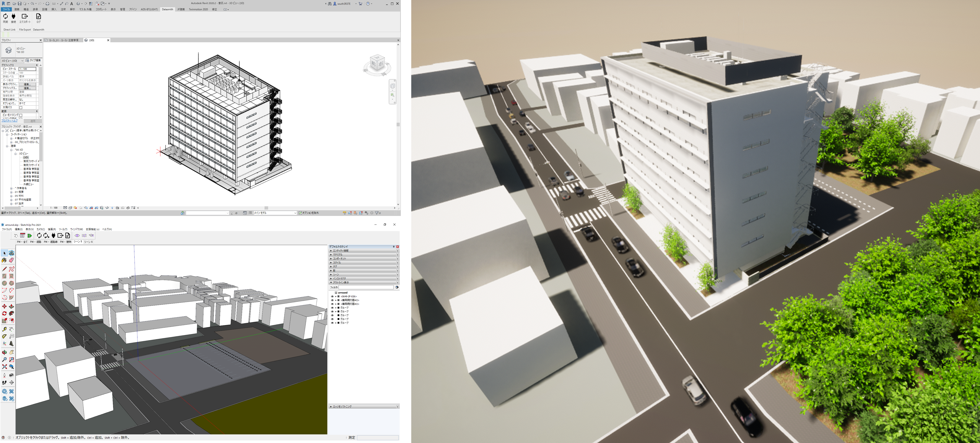Toggle eye of second <車両用灯器#2> entry
Screen dimensions: 980x443
[332, 304]
